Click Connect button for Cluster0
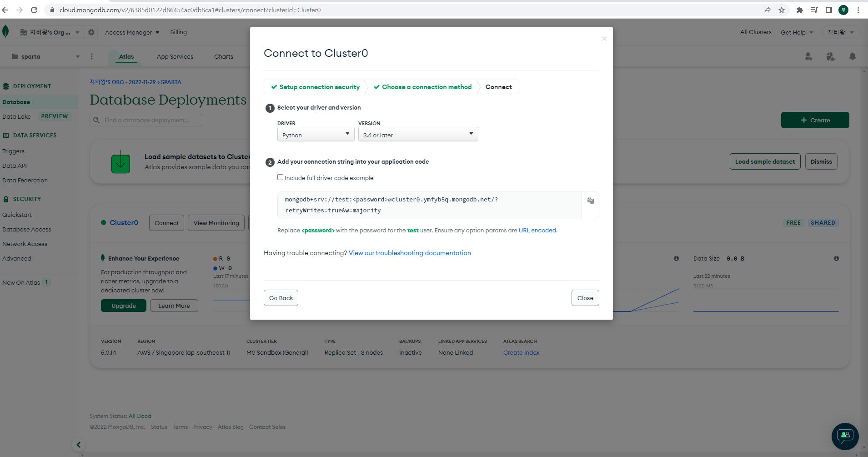This screenshot has height=457, width=868. coord(166,223)
